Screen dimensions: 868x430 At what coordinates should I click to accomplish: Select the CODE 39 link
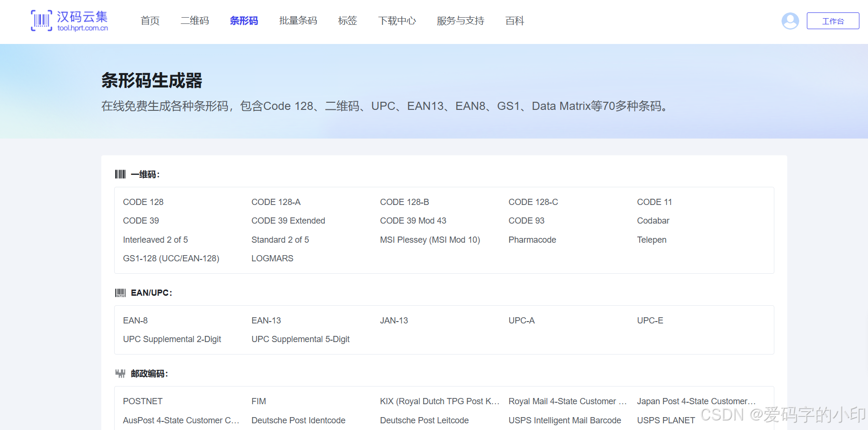point(141,221)
